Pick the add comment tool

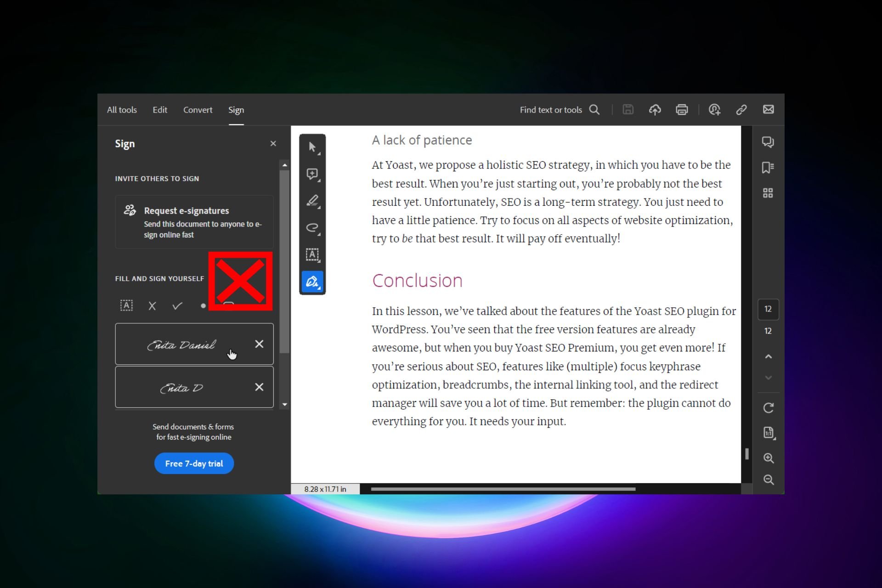tap(312, 174)
